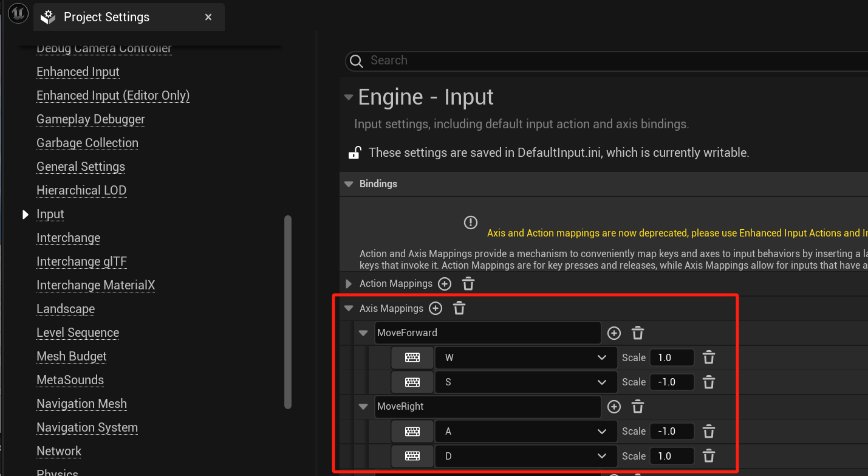Screen dimensions: 868x476
Task: Expand the Action Mappings list
Action: [349, 284]
